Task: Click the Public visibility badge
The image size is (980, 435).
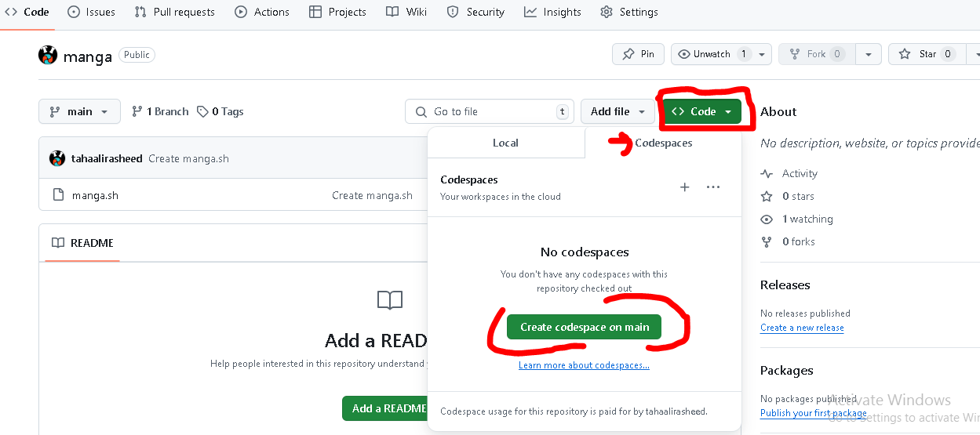Action: point(137,55)
